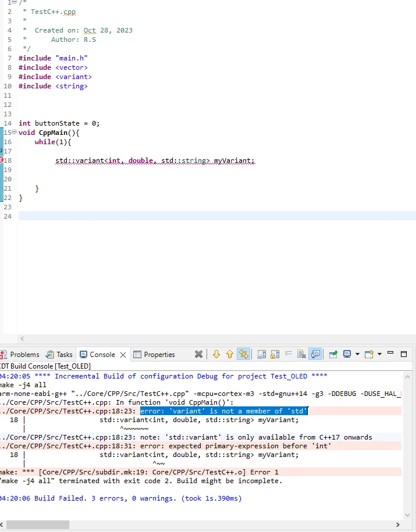This screenshot has height=532, width=416.
Task: Click "In function 'void CppMain()'" console line
Action: [x=117, y=402]
